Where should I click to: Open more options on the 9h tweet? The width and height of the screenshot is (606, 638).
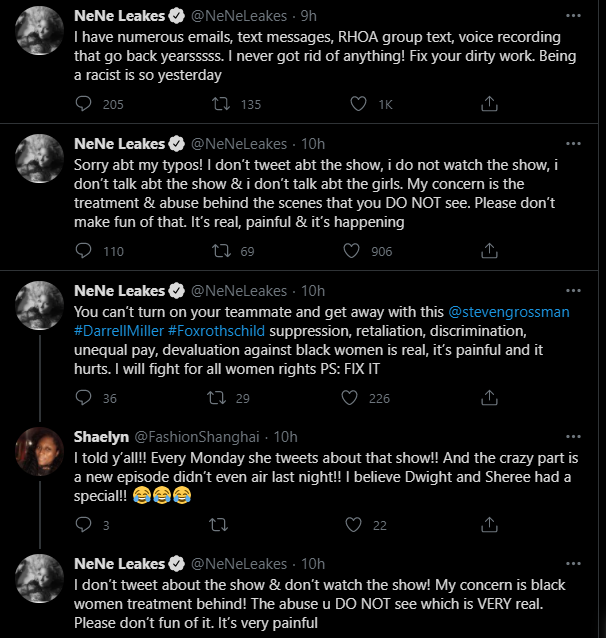(x=573, y=16)
